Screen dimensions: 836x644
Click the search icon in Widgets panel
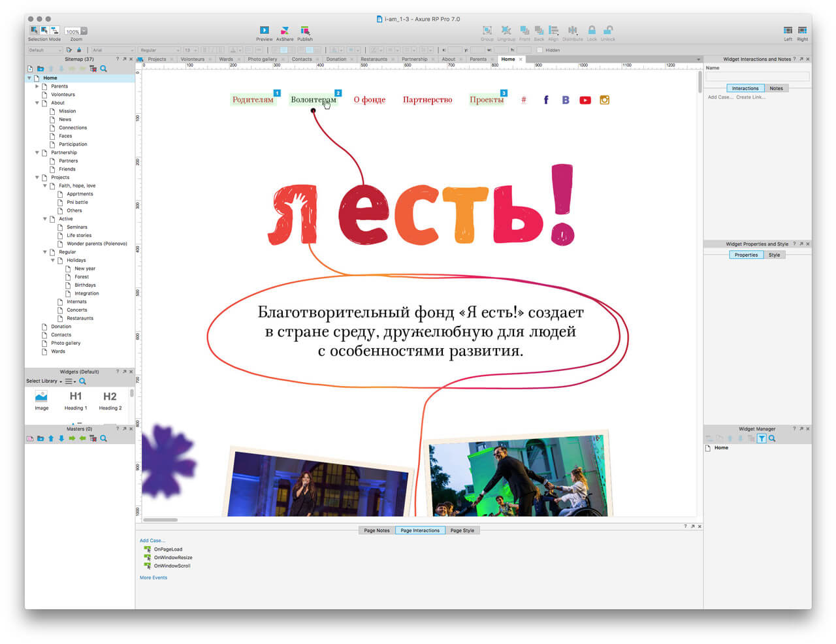pyautogui.click(x=82, y=381)
